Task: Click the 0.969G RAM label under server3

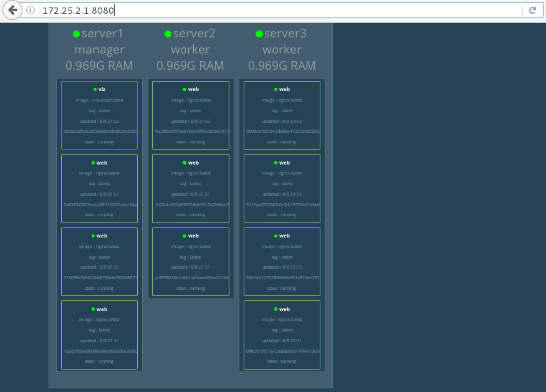Action: pyautogui.click(x=282, y=65)
